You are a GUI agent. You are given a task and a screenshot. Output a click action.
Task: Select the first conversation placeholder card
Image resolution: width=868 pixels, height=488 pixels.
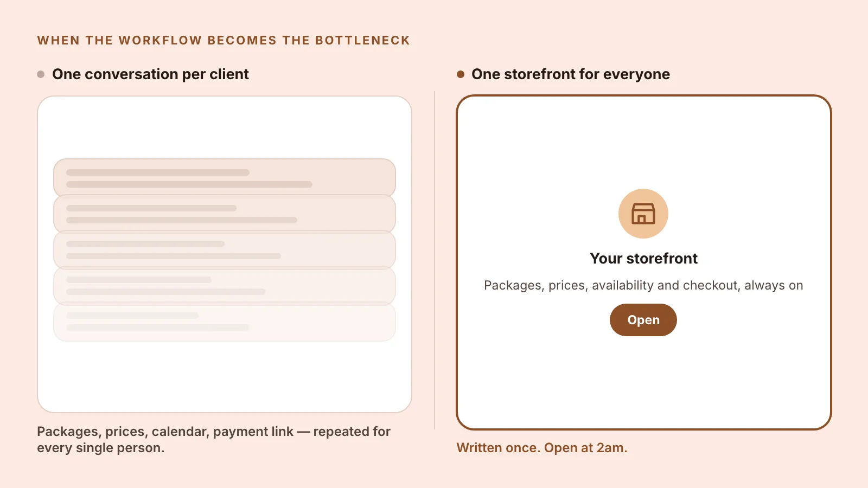(x=225, y=178)
